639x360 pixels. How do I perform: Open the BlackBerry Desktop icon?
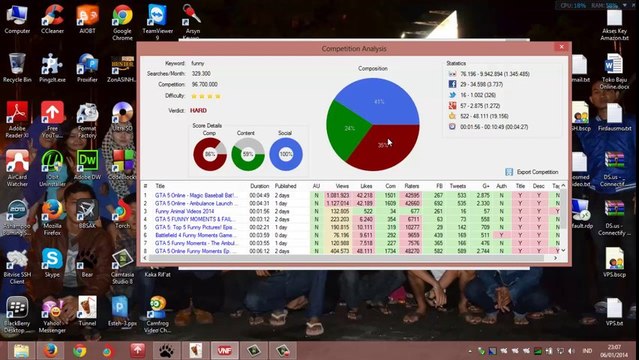17,315
